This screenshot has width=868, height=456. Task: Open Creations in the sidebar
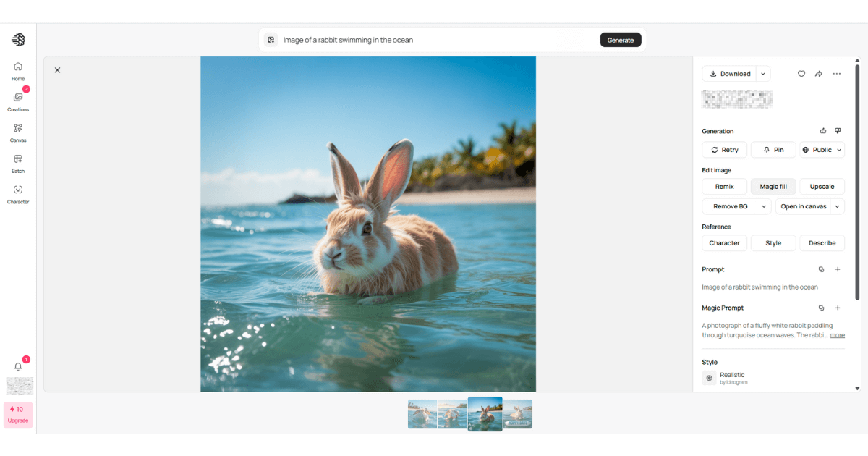coord(18,101)
